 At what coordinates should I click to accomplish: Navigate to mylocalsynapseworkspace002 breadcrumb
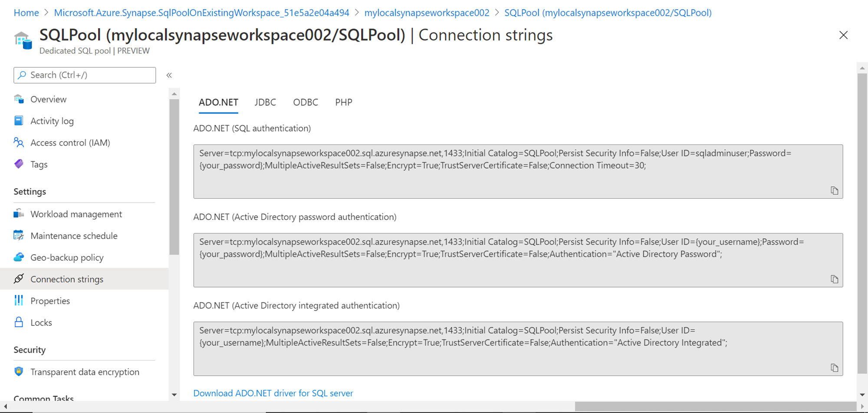coord(427,13)
